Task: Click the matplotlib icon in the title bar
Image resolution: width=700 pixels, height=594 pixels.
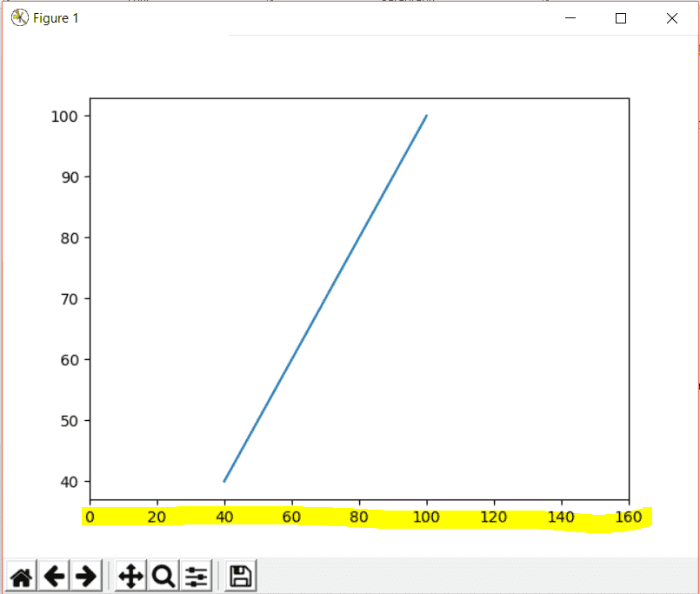Action: click(20, 18)
